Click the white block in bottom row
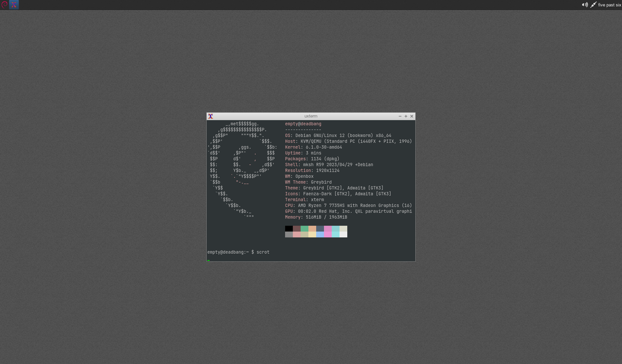Screen dimensions: 622x364 tap(344, 234)
